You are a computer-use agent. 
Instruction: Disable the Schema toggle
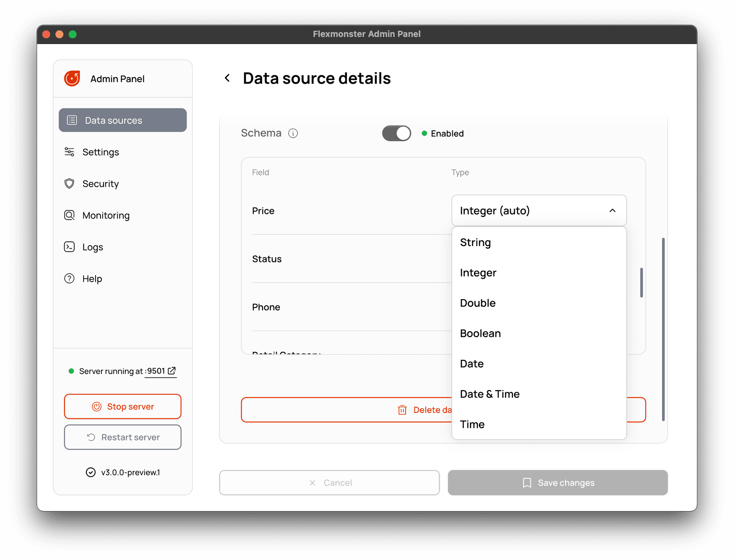(396, 133)
